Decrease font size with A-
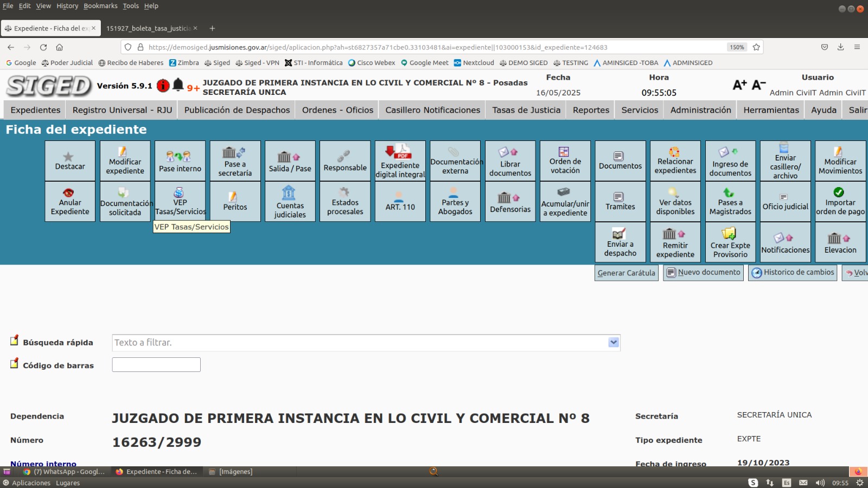This screenshot has width=868, height=488. click(x=758, y=85)
